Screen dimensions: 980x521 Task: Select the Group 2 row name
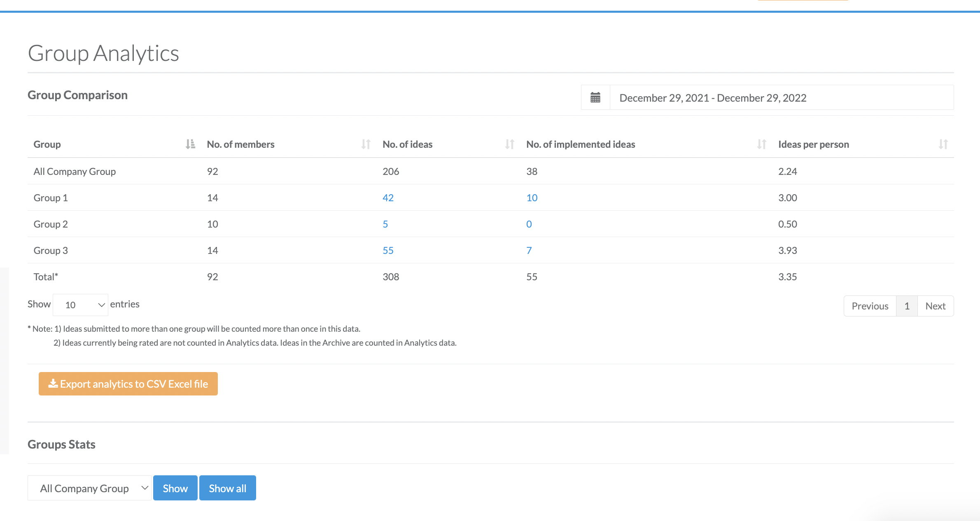pyautogui.click(x=51, y=224)
